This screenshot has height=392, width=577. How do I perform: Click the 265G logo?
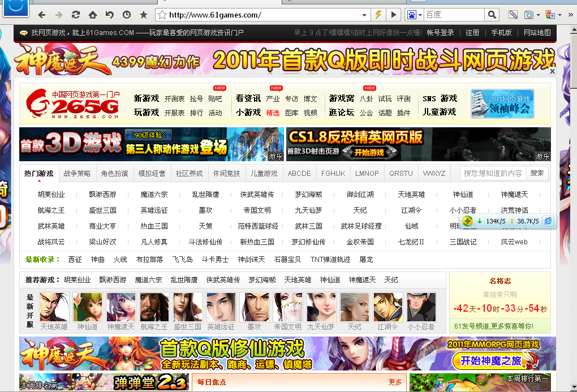click(x=73, y=104)
